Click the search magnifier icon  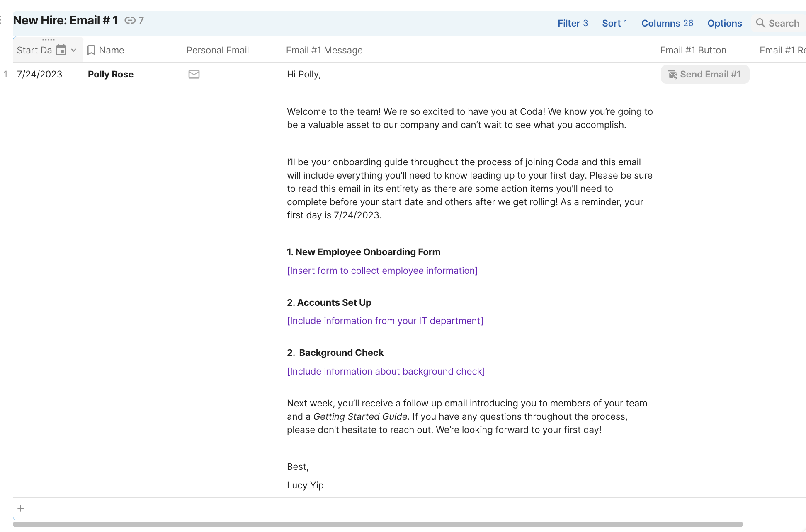[760, 23]
